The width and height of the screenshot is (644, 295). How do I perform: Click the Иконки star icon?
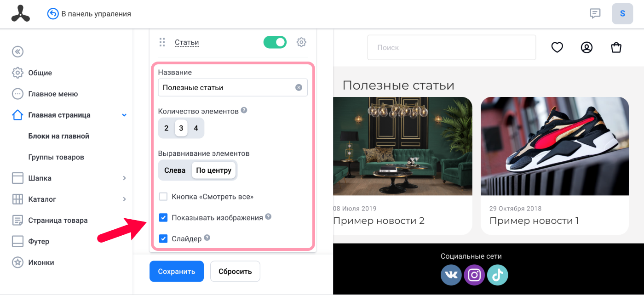tap(17, 263)
